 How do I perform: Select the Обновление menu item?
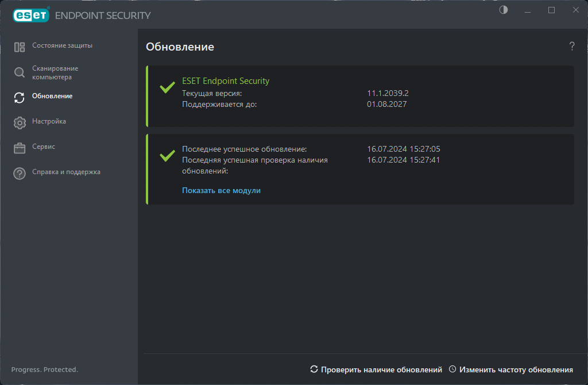[52, 96]
